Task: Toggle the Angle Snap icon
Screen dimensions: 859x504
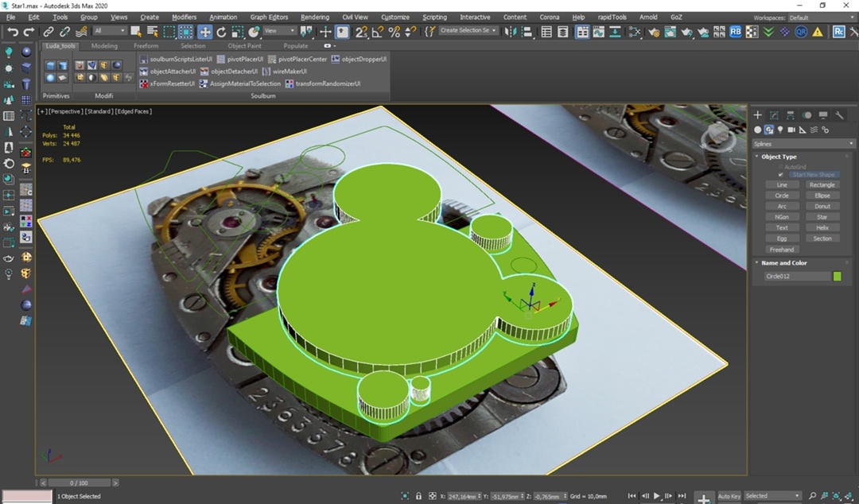Action: (378, 32)
